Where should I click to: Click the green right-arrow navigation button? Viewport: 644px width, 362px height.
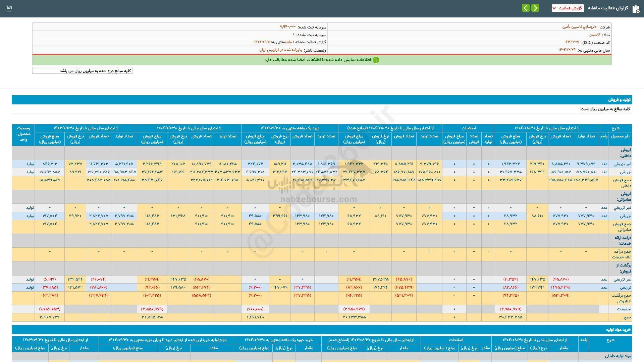[535, 8]
